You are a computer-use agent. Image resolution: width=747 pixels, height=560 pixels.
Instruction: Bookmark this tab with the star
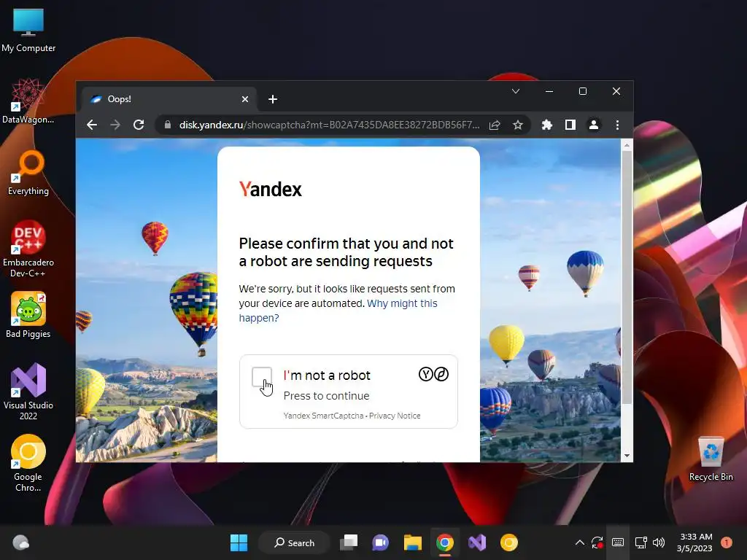[518, 125]
